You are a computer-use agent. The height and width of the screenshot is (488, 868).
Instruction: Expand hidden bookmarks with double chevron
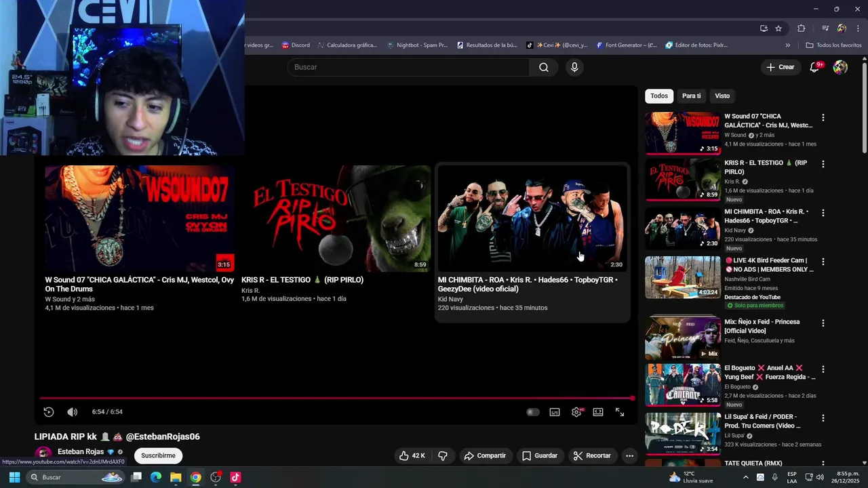coord(787,45)
